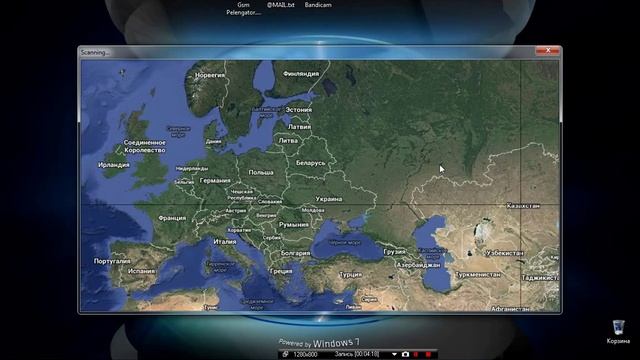The image size is (640, 360).
Task: Click the Узбекистан label on the map
Action: point(504,253)
